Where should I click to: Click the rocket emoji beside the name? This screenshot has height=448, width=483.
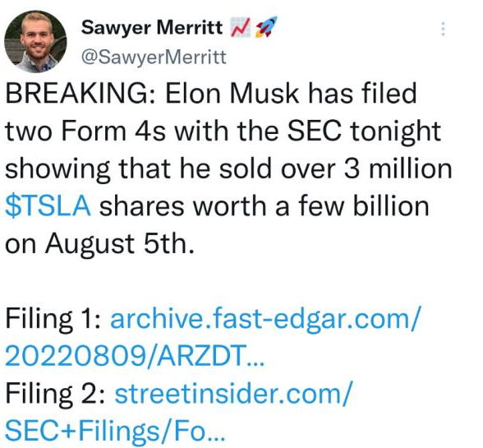click(266, 27)
